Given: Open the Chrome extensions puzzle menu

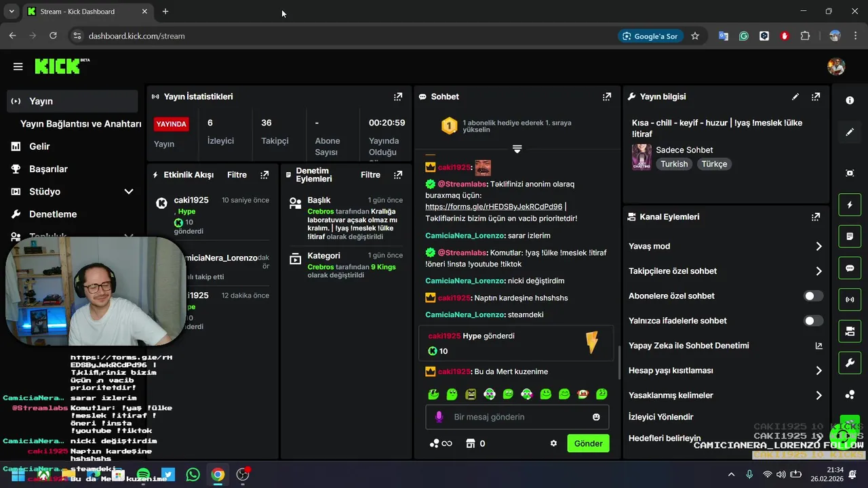Looking at the screenshot, I should [806, 36].
